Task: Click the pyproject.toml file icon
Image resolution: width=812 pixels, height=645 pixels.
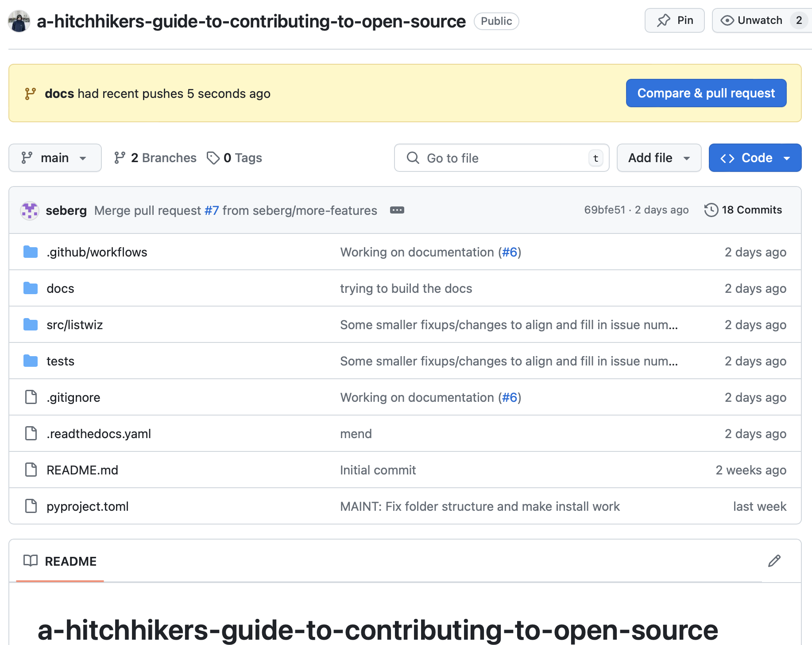Action: coord(31,506)
